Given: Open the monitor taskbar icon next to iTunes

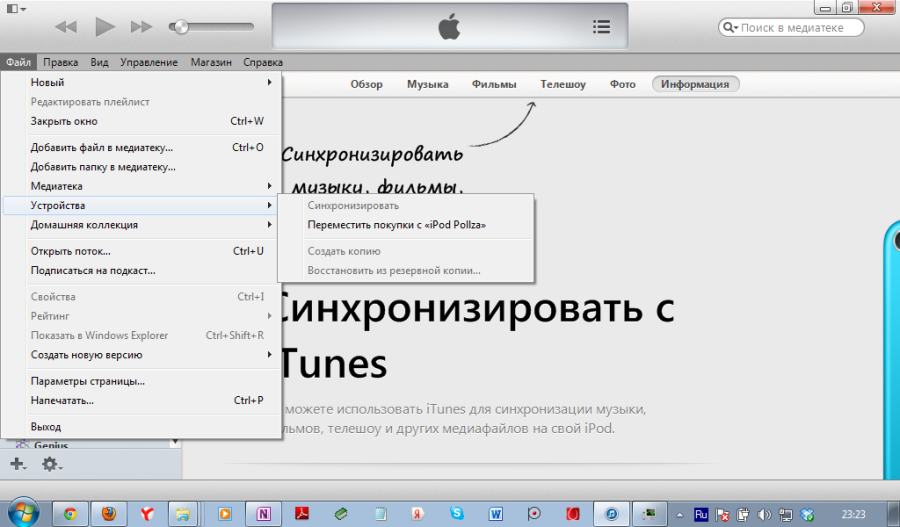Looking at the screenshot, I should [x=649, y=514].
